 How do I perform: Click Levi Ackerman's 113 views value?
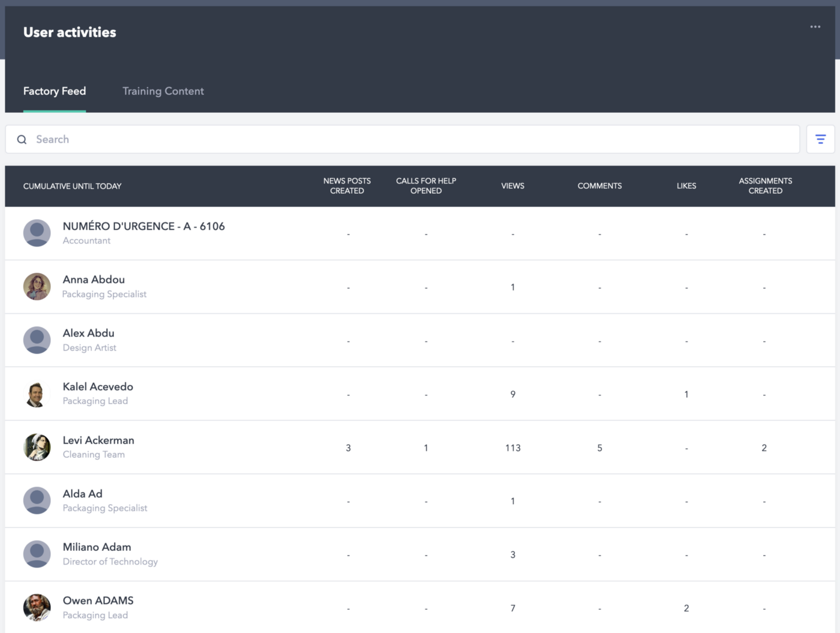click(513, 448)
